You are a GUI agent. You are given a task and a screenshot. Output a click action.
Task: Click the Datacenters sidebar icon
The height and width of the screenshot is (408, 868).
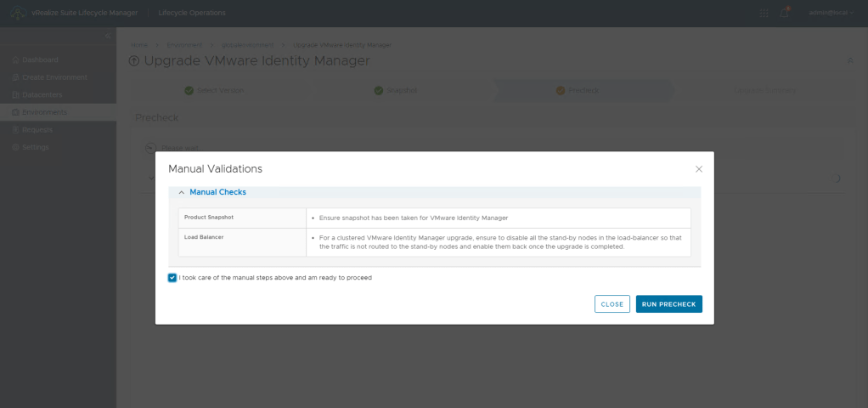tap(15, 94)
